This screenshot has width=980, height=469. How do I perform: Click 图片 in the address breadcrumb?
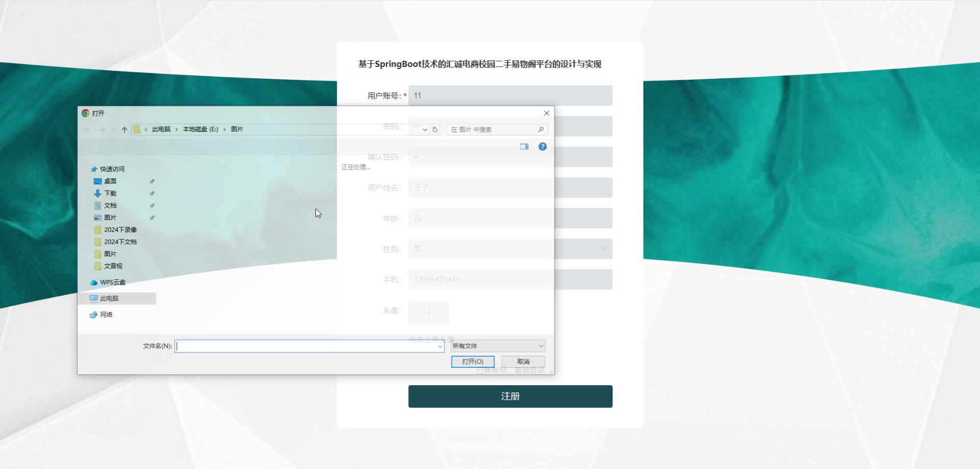click(237, 129)
